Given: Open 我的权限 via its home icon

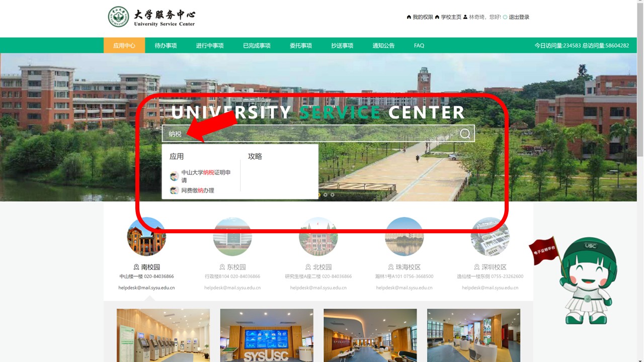Looking at the screenshot, I should click(409, 17).
